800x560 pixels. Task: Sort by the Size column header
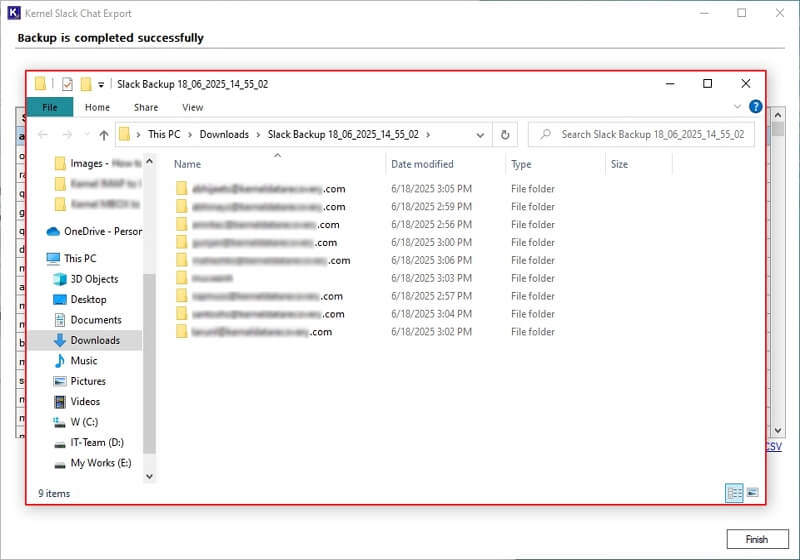619,164
